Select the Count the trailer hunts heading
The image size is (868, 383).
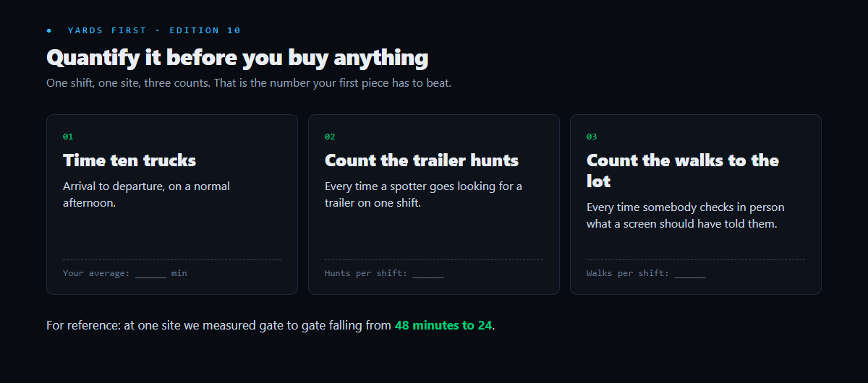(422, 160)
